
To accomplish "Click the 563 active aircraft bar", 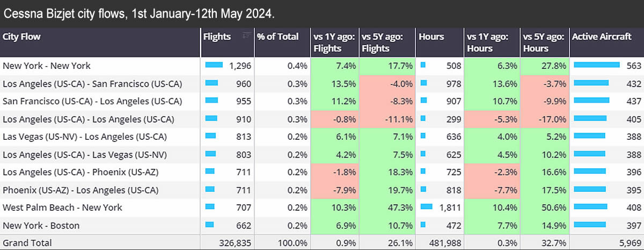I will point(596,66).
